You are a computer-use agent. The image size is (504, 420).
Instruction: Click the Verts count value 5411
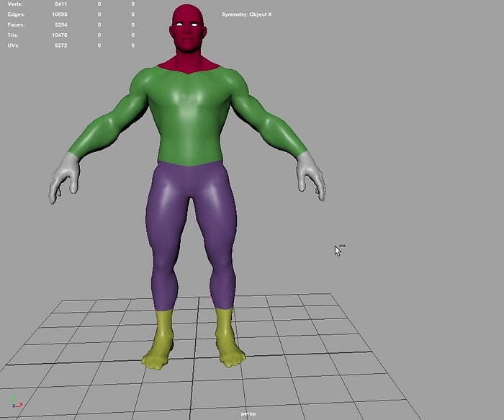(x=60, y=4)
